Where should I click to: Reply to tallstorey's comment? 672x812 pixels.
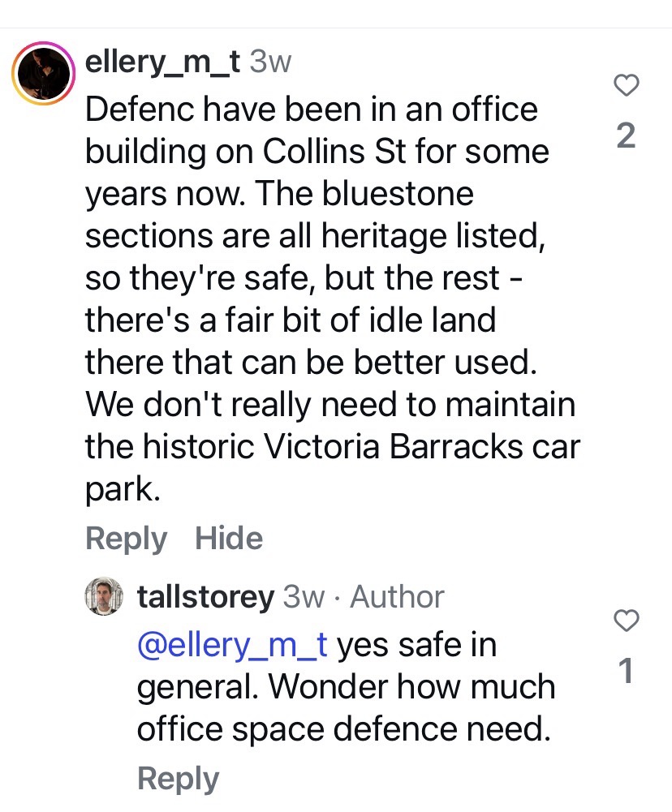pos(178,779)
